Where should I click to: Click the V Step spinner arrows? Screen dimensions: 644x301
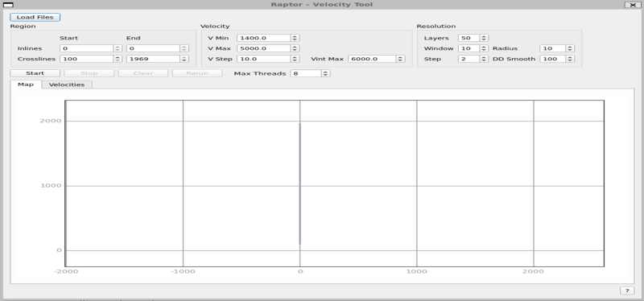(x=295, y=59)
